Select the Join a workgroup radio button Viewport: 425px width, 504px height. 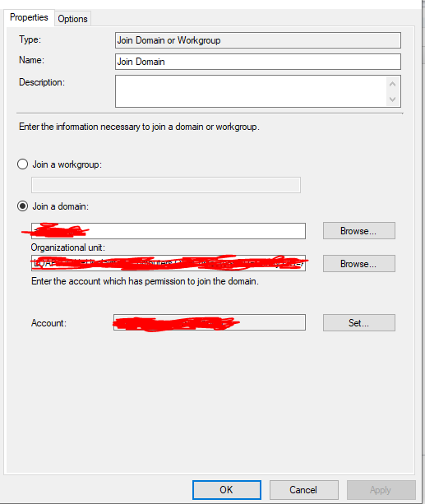tap(22, 164)
